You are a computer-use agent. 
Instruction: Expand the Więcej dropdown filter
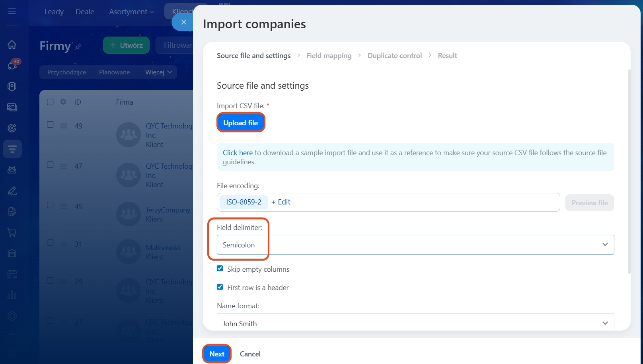[158, 72]
